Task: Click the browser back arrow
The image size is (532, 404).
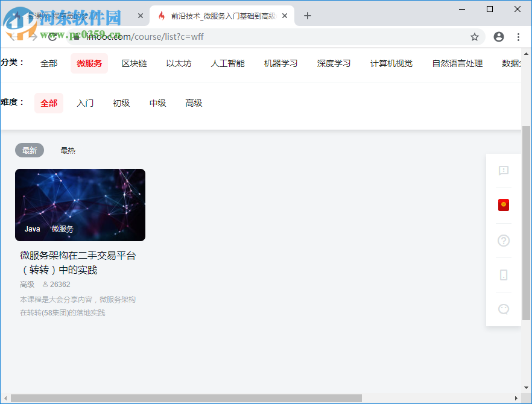Action: pos(13,37)
